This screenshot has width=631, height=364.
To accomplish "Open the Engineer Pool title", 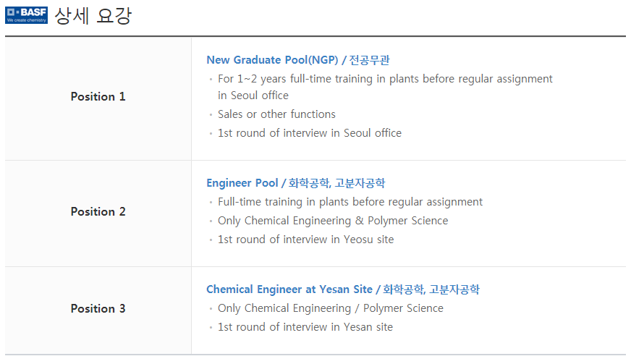I will 242,183.
